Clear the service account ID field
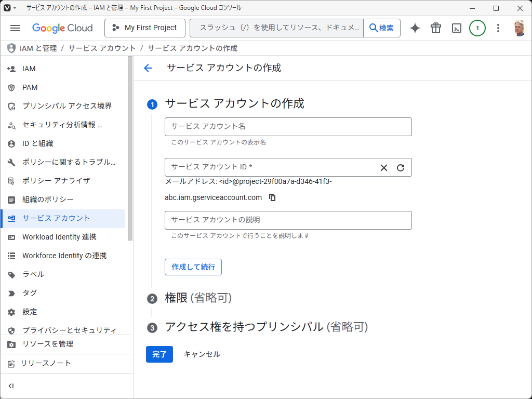The height and width of the screenshot is (399, 532). pos(384,167)
